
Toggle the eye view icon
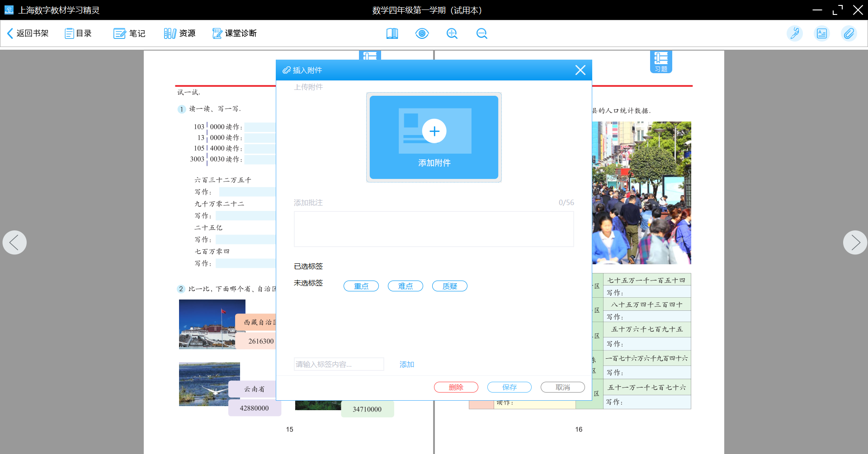[422, 33]
